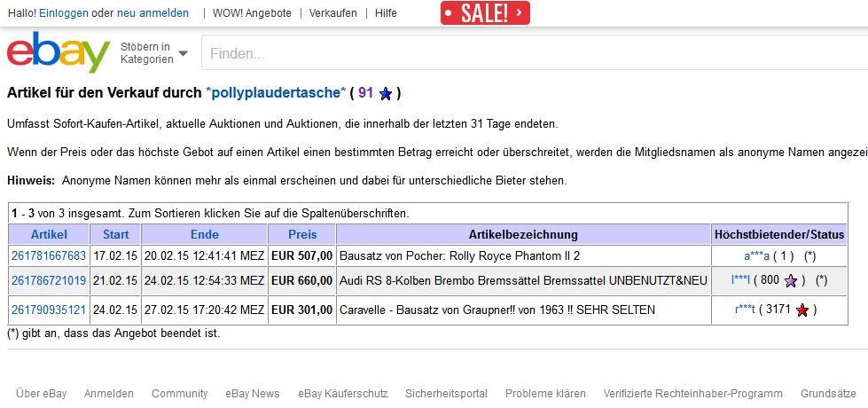Open the Probleme klären footer link
The image size is (868, 408).
pyautogui.click(x=545, y=394)
